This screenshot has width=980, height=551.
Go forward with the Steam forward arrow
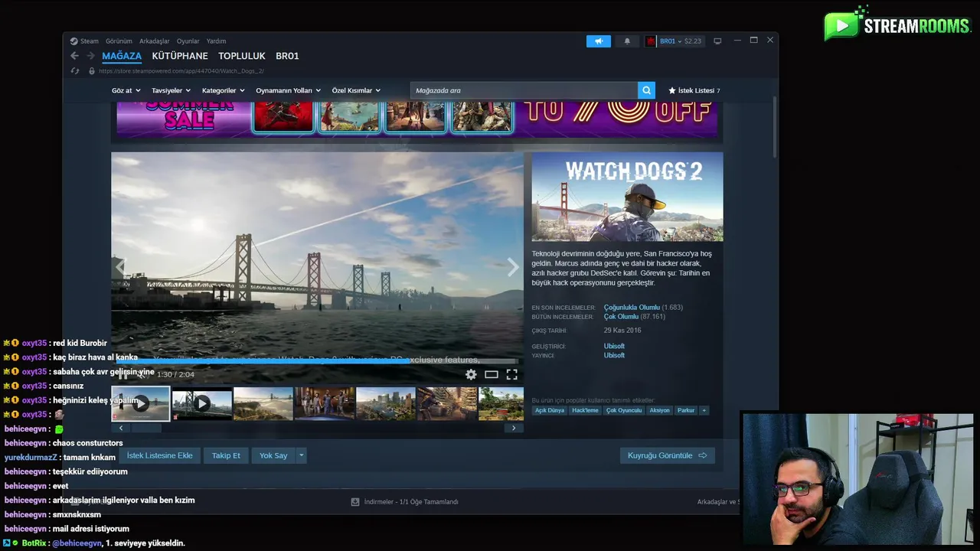pos(90,56)
